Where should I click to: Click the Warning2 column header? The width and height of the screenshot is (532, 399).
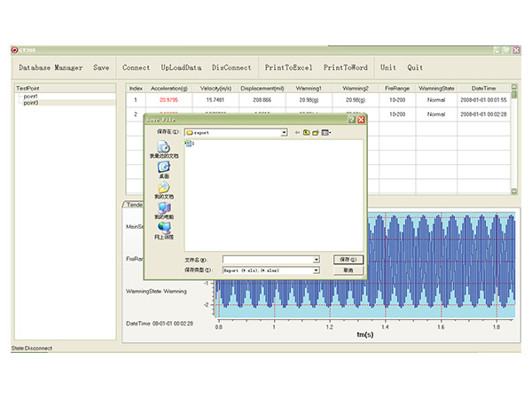point(356,88)
